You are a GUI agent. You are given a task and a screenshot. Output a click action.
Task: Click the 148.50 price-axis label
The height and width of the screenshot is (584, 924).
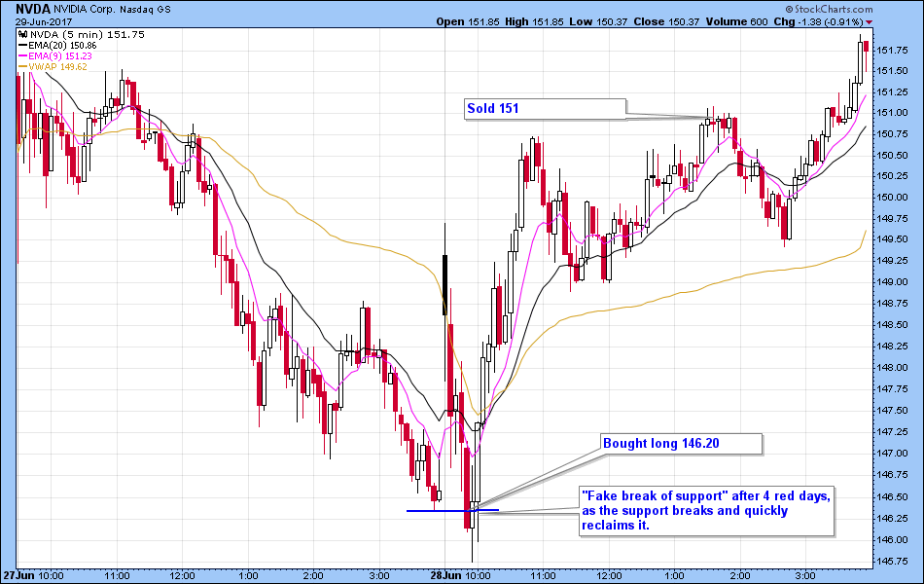point(892,325)
